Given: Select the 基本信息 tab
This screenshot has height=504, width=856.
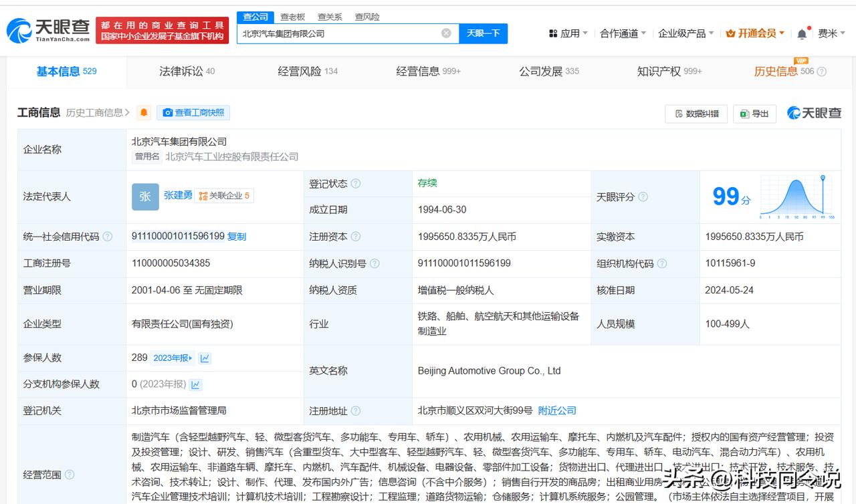Looking at the screenshot, I should 66,72.
